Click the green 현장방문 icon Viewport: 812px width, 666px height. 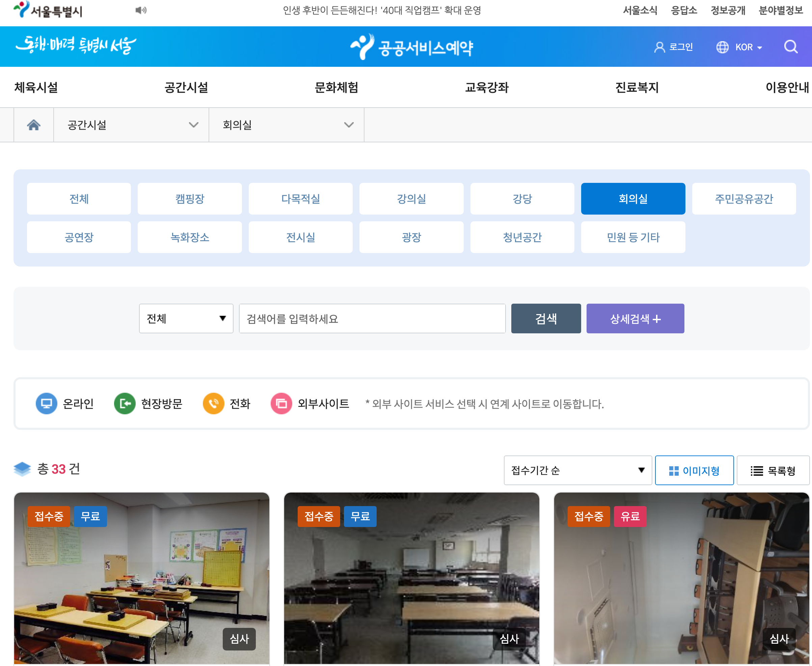tap(125, 404)
